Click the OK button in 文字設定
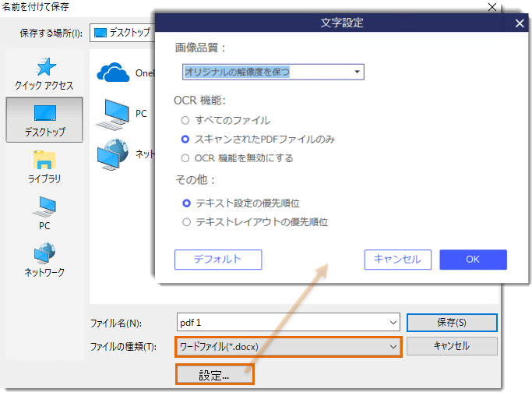The width and height of the screenshot is (532, 396). coord(473,260)
